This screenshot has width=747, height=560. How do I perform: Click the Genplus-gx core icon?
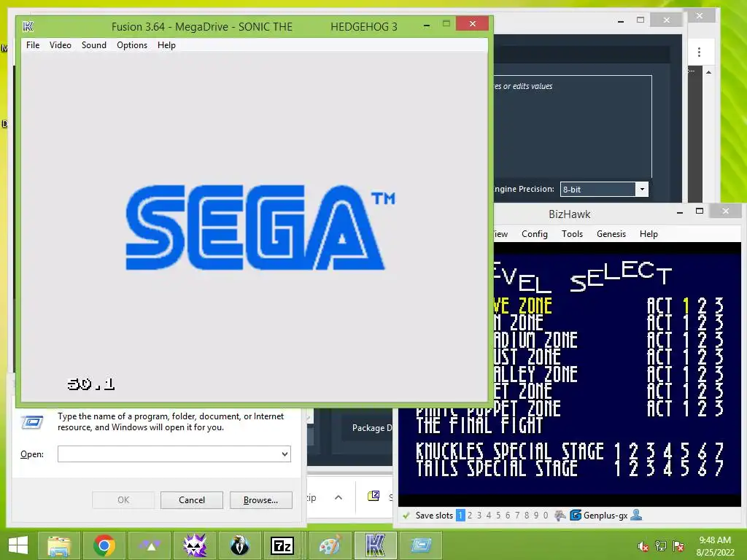pos(576,516)
